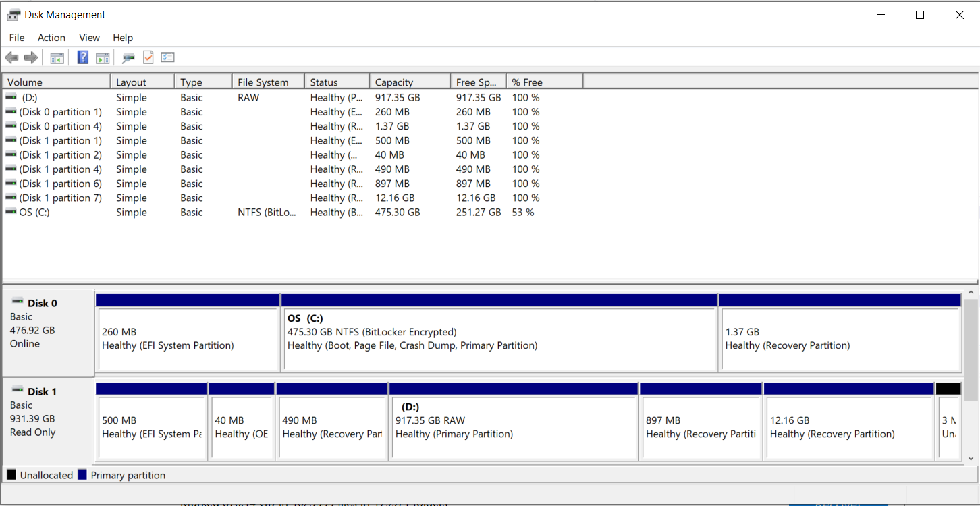Click the black Unallocated legend swatch

click(x=11, y=475)
